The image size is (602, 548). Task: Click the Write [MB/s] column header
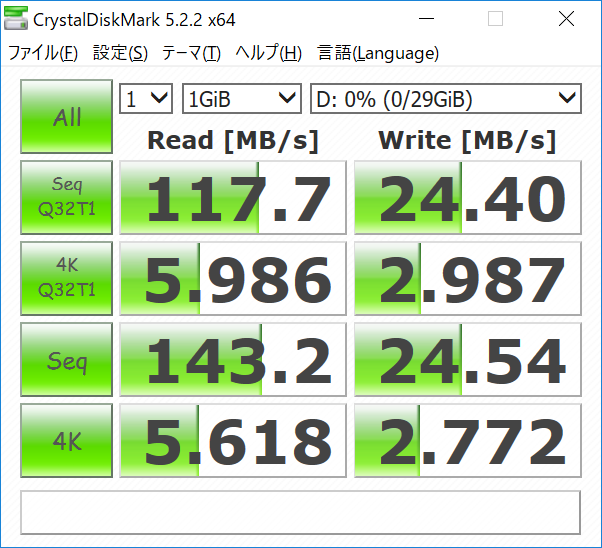point(467,141)
